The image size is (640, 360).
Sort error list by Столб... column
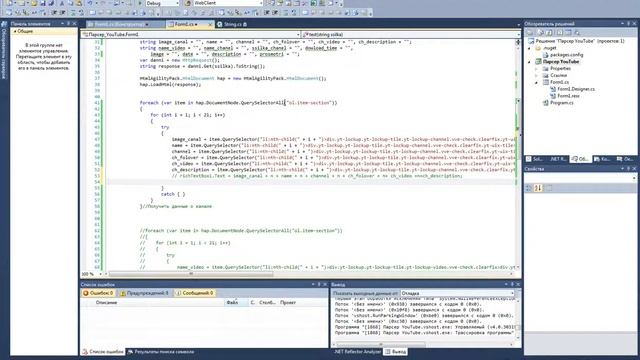267,302
